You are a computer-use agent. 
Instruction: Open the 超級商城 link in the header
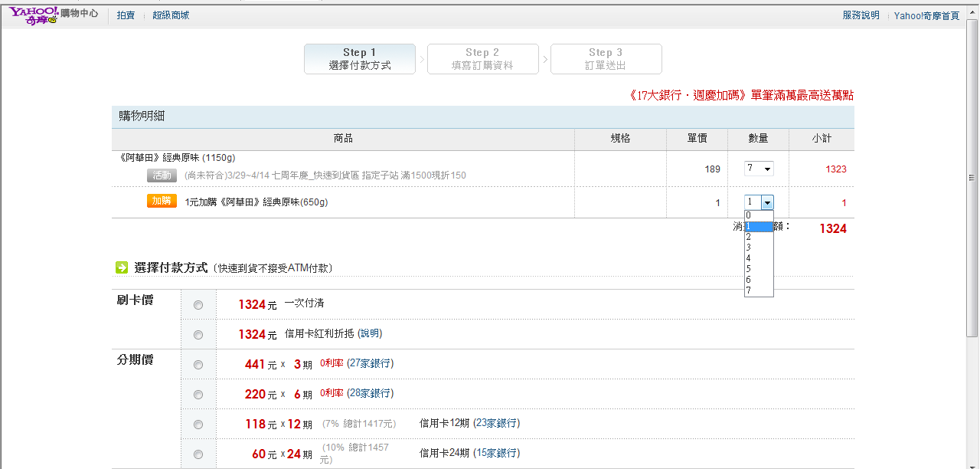tap(171, 15)
